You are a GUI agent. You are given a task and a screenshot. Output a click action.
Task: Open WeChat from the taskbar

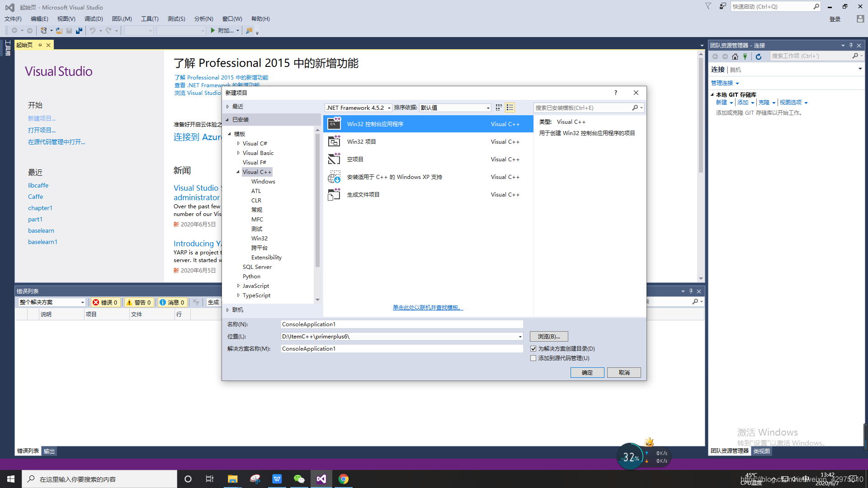299,479
